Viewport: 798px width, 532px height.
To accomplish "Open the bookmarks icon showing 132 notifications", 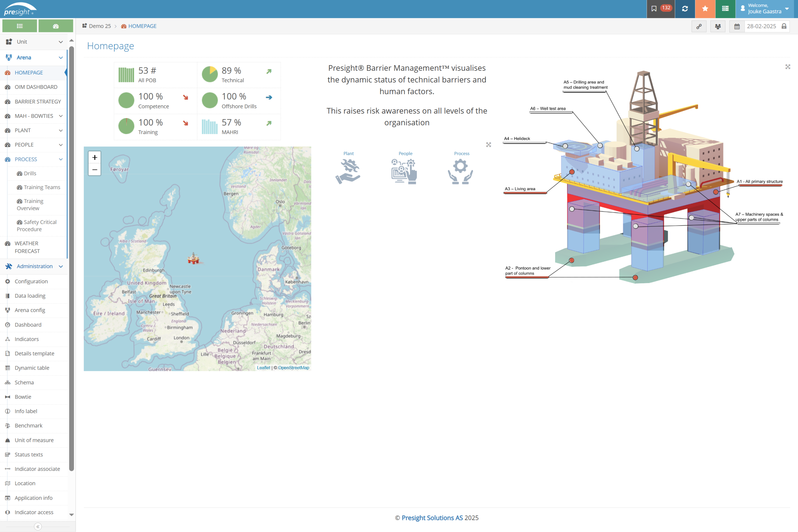I will 660,9.
